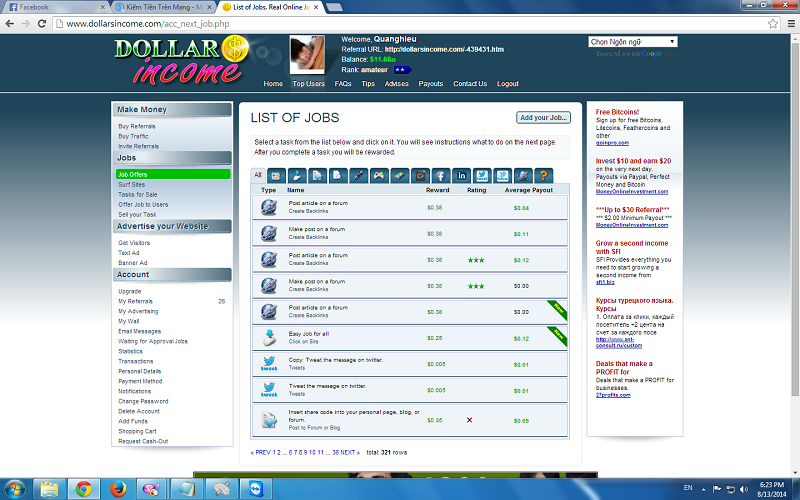Go to NEXT page of jobs
The height and width of the screenshot is (500, 800).
pos(349,453)
